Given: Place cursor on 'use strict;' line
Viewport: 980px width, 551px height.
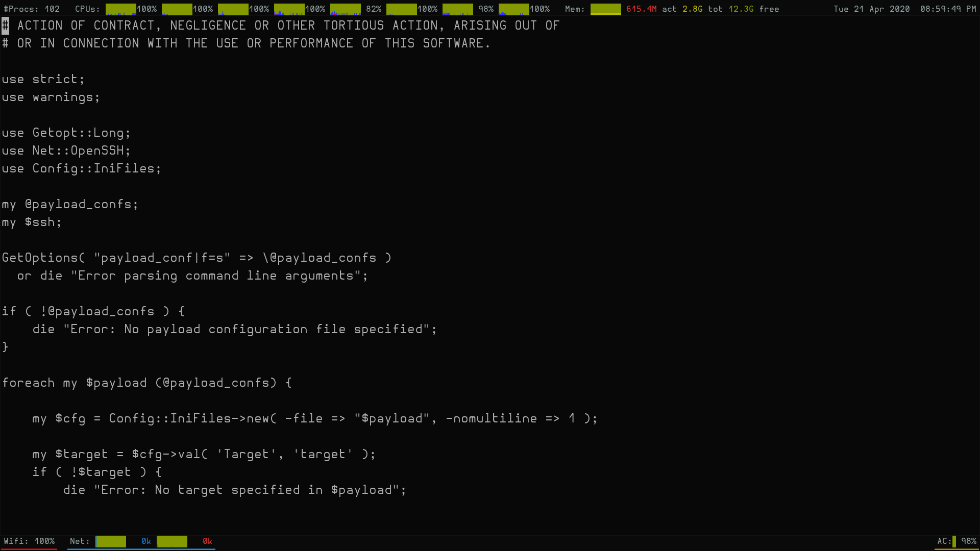Looking at the screenshot, I should [43, 79].
